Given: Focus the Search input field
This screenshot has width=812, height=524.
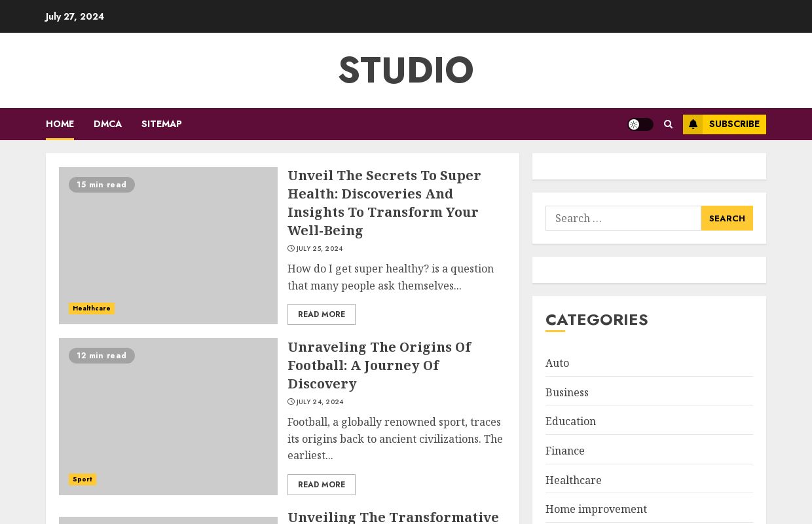Looking at the screenshot, I should click(623, 218).
